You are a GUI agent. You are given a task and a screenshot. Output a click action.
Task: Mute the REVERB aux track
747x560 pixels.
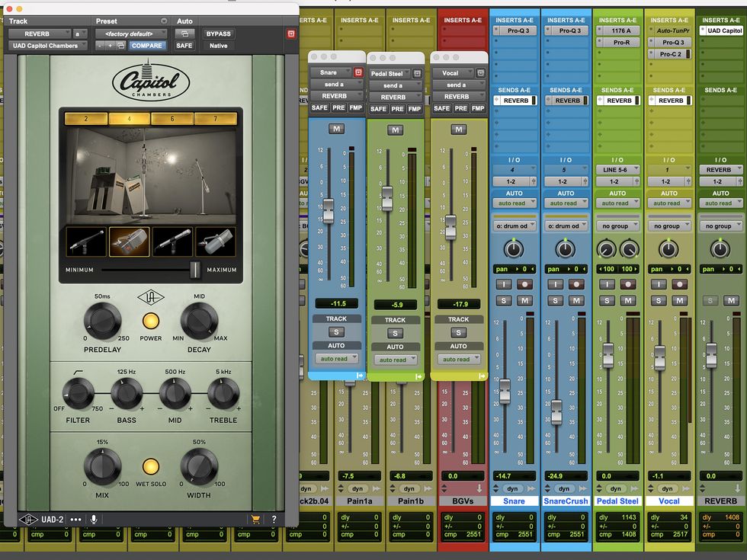731,300
